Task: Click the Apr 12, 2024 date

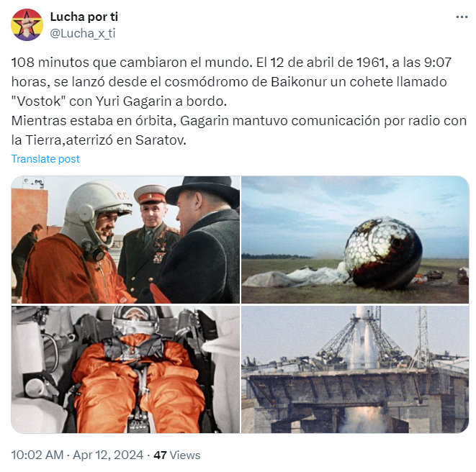Action: click(108, 455)
